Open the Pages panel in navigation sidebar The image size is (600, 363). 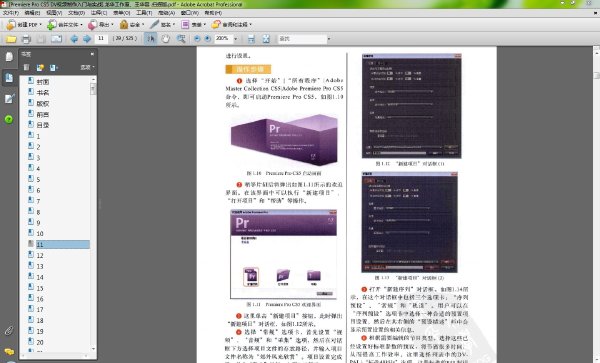[x=9, y=57]
